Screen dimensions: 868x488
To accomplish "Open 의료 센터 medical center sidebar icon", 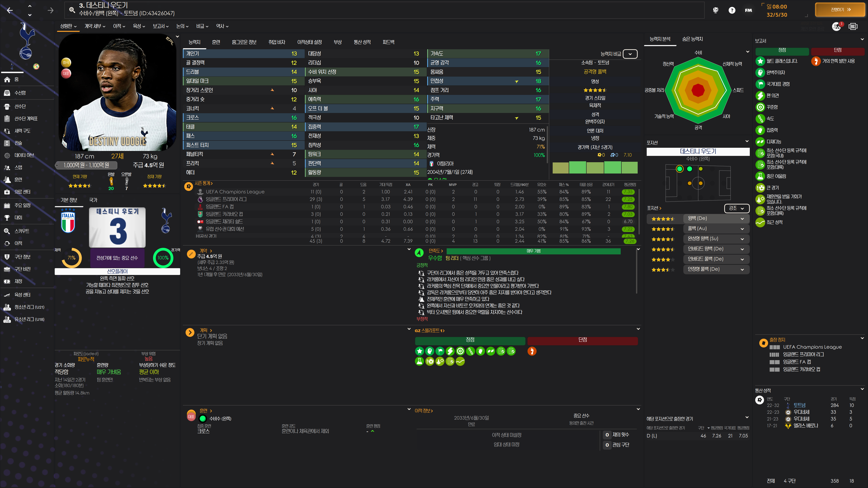I will click(7, 192).
